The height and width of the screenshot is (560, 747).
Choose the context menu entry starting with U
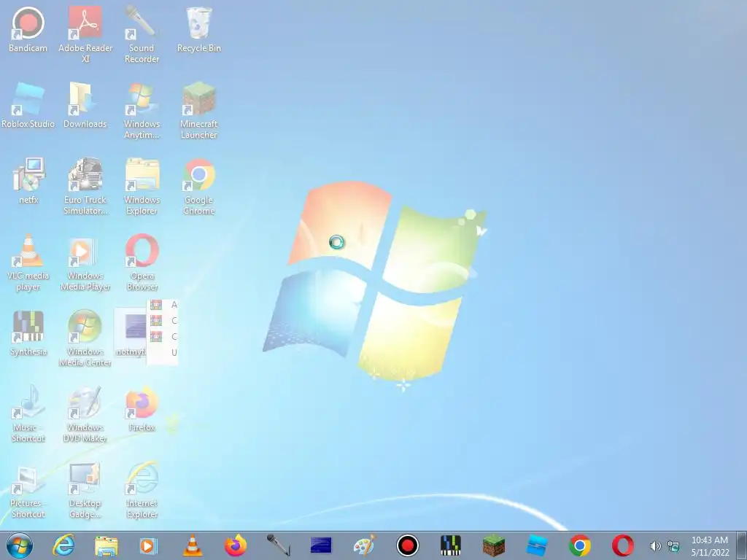(163, 353)
